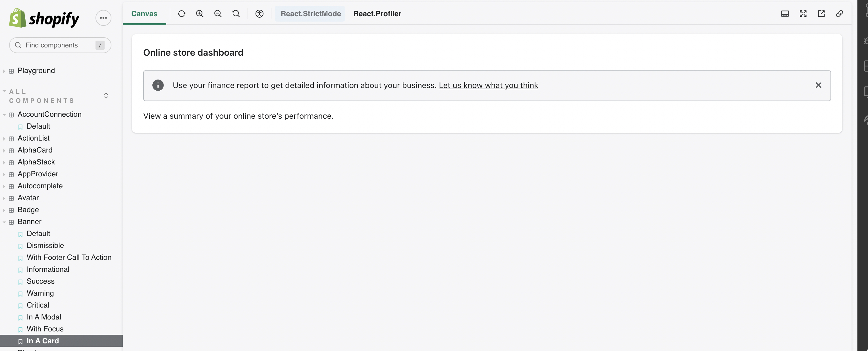Click the reset zoom icon
This screenshot has width=868, height=351.
[236, 13]
